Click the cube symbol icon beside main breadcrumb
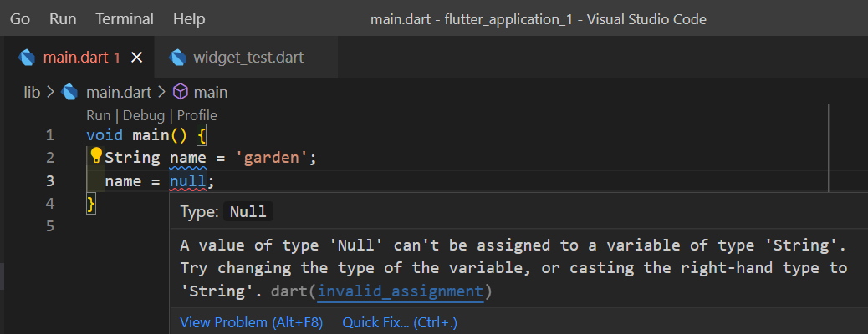 click(181, 92)
